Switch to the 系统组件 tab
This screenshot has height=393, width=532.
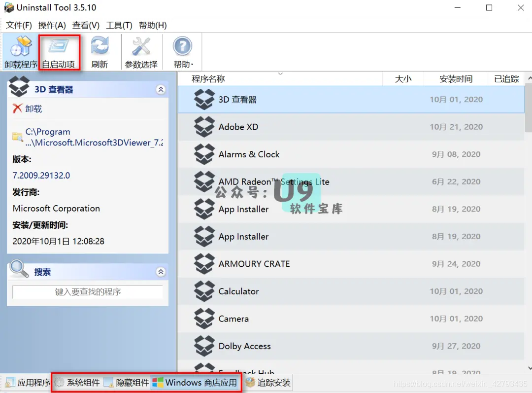77,383
